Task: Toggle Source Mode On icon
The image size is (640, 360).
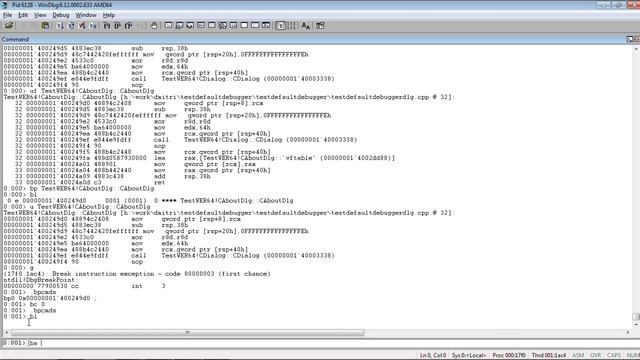Action: pyautogui.click(x=280, y=26)
